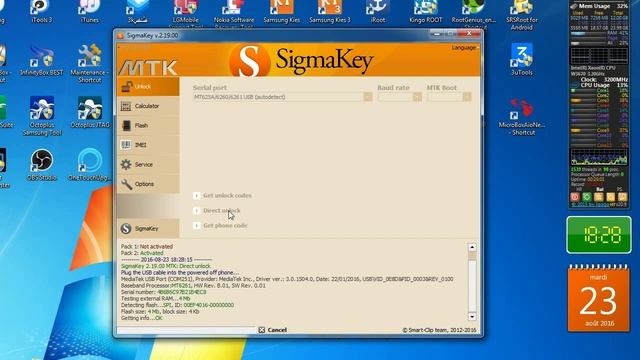640x360 pixels.
Task: Select the SRSRoot for Android icon
Action: click(522, 16)
